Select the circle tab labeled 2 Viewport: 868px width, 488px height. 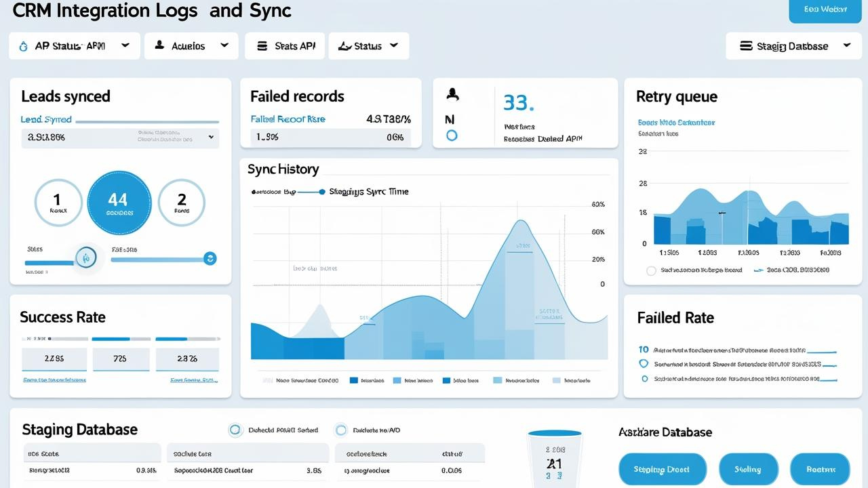(x=182, y=202)
